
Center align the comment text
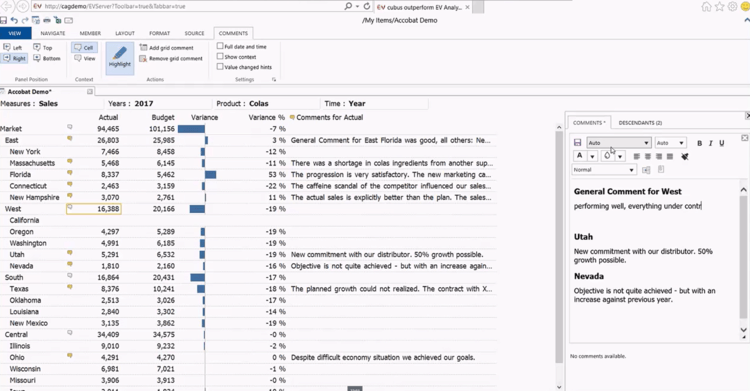(648, 156)
